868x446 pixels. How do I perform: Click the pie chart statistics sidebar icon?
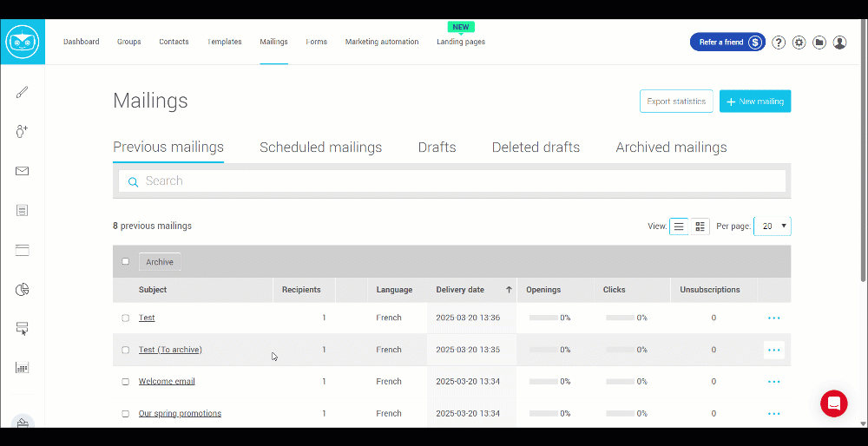(23, 289)
